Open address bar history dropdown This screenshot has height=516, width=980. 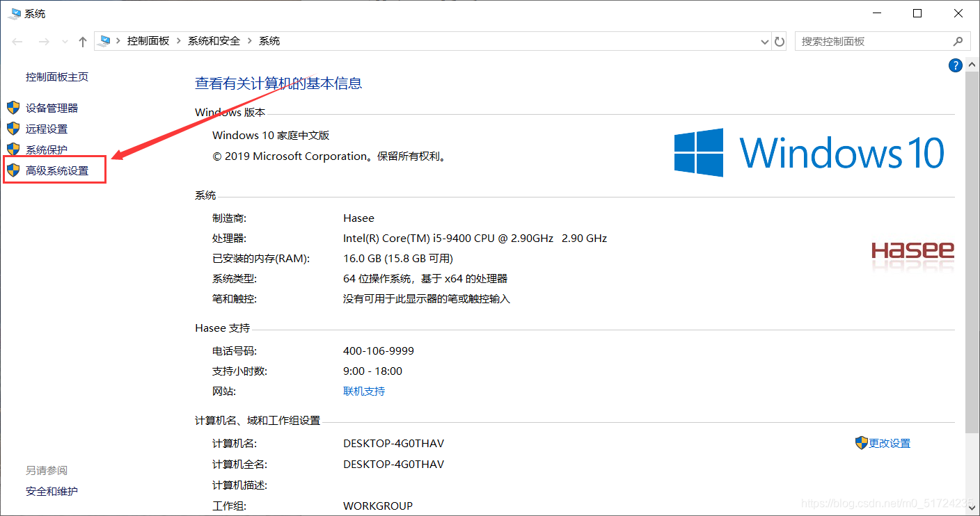(766, 42)
